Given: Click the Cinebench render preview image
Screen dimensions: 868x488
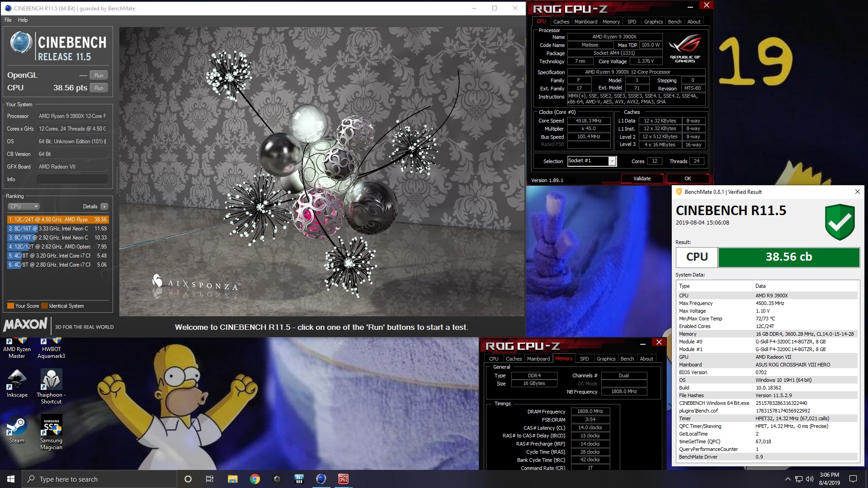Looking at the screenshot, I should point(322,172).
